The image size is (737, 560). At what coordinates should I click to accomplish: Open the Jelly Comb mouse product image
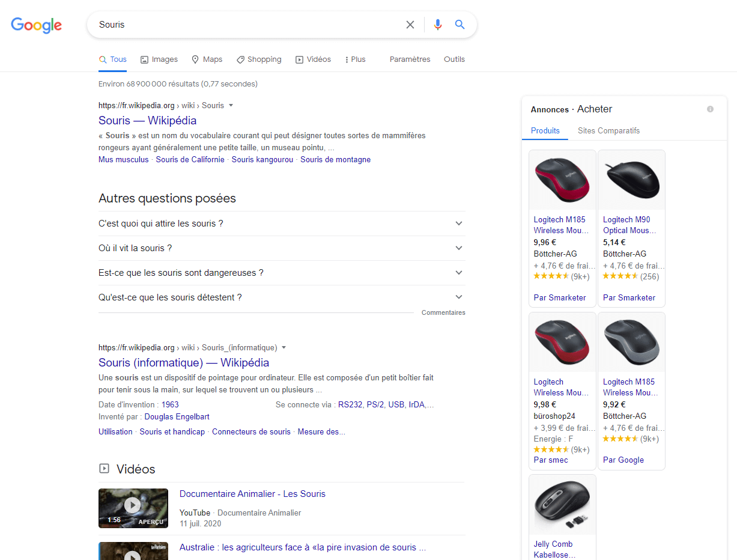click(562, 505)
